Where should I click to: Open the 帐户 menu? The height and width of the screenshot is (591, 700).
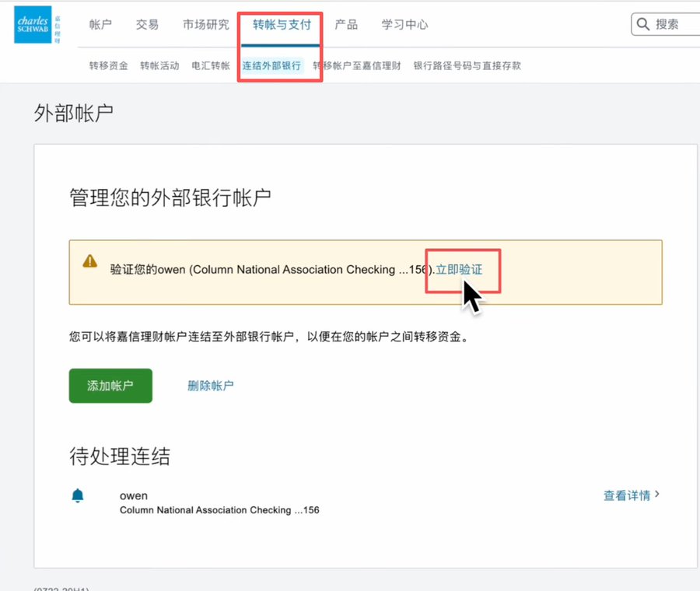[100, 25]
